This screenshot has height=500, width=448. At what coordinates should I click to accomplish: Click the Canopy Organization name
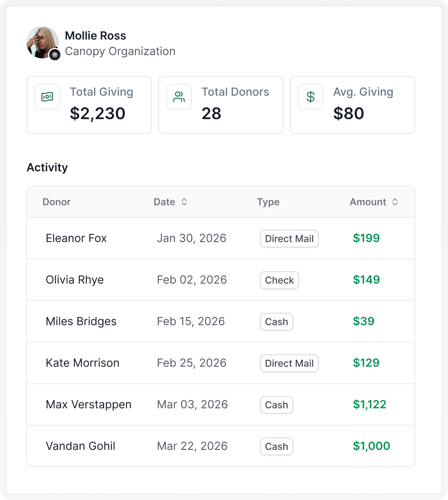120,51
